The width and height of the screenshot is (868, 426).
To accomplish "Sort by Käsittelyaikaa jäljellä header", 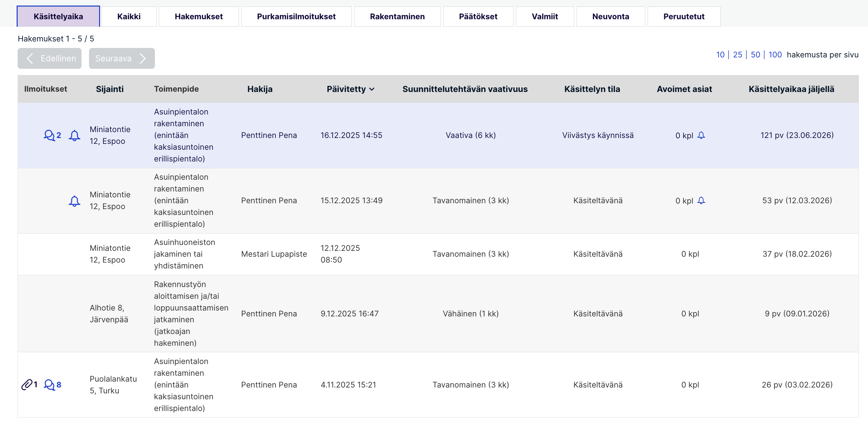I will tap(791, 89).
